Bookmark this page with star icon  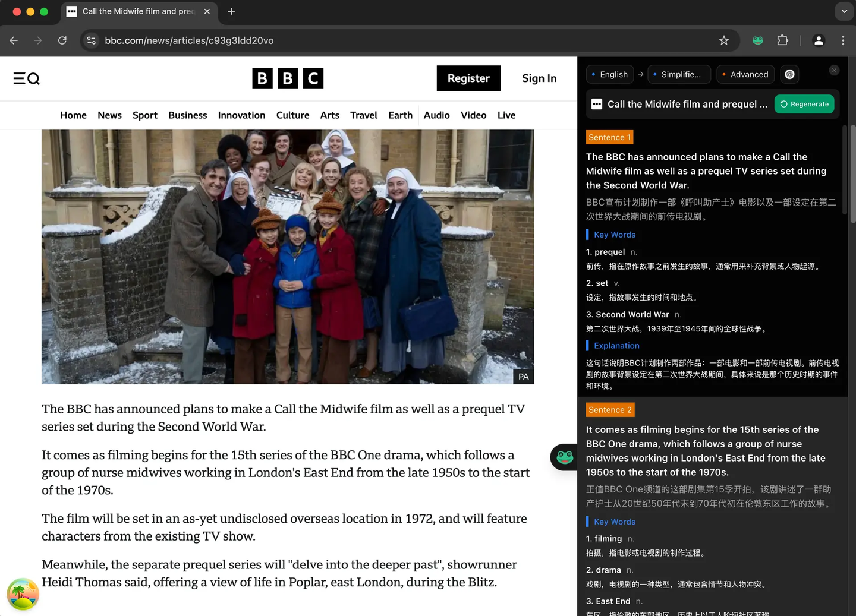coord(723,40)
